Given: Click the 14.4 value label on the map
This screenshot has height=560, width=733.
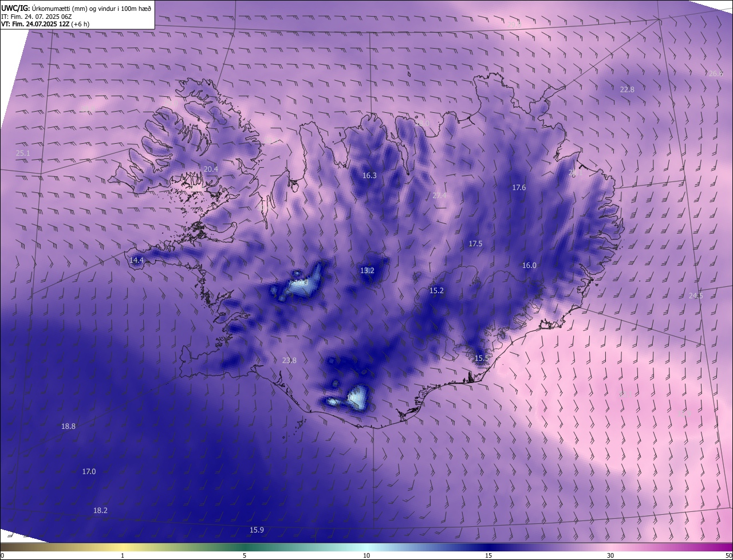Looking at the screenshot, I should 136,260.
